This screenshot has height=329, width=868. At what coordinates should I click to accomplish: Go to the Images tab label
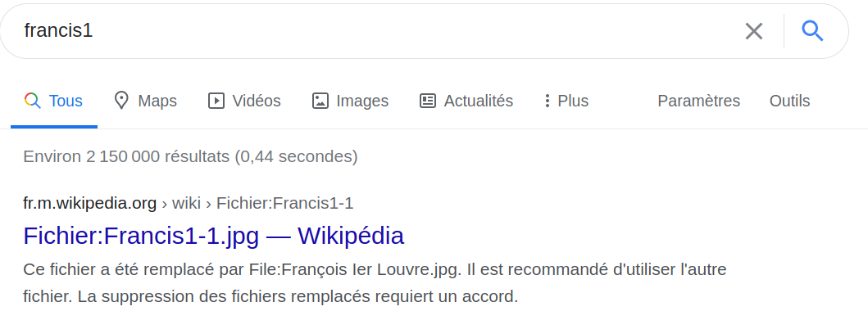(x=362, y=101)
